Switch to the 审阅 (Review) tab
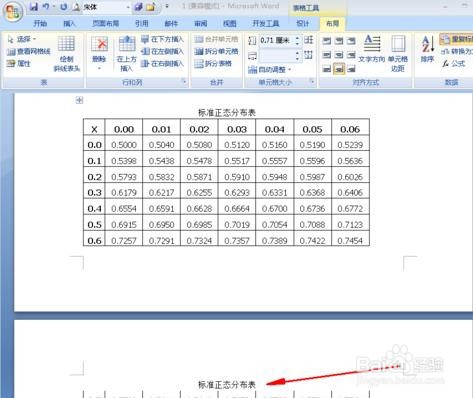Image resolution: width=473 pixels, height=398 pixels. [201, 23]
